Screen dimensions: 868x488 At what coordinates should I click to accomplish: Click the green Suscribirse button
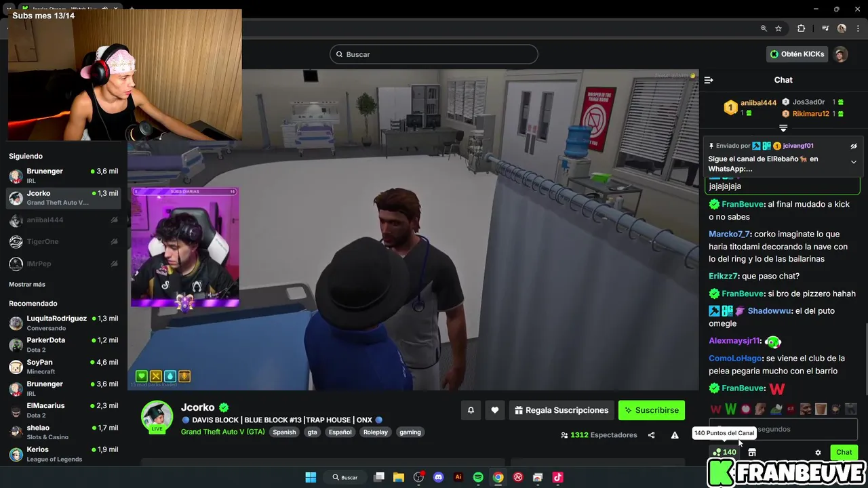pos(652,410)
